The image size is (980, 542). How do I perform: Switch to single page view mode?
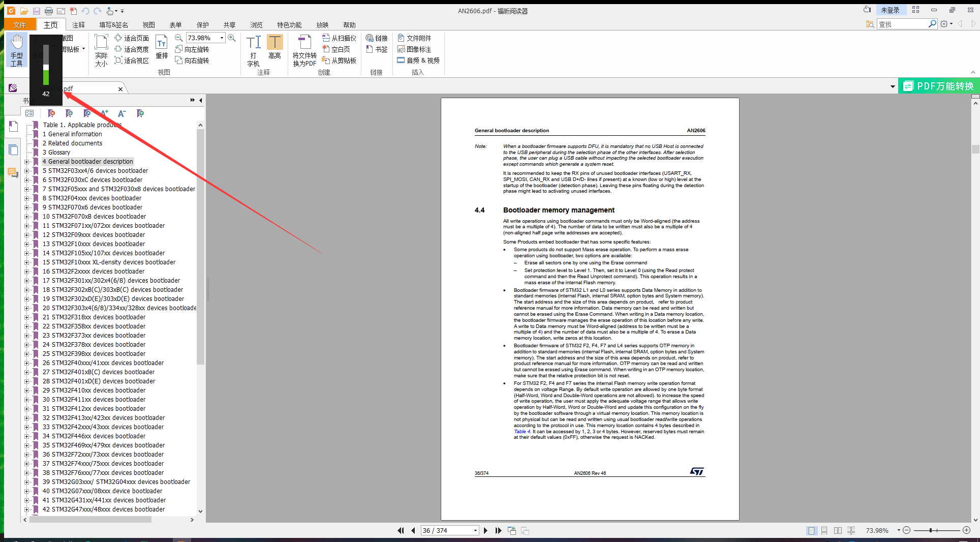click(811, 530)
